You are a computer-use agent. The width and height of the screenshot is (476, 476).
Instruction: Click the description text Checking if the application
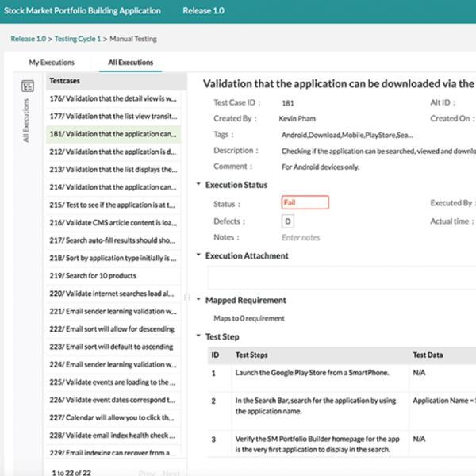tap(378, 151)
